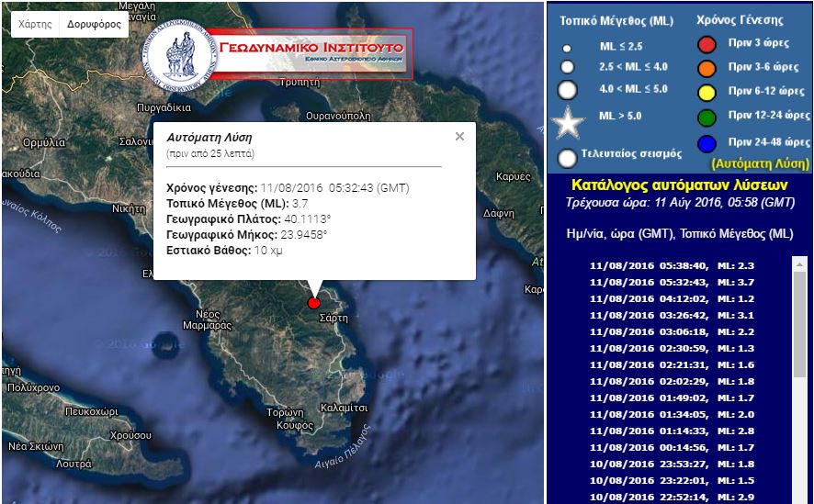Click the yellow Πριν 6-12 ώρες color circle
Screen dimensions: 814x504
707,92
